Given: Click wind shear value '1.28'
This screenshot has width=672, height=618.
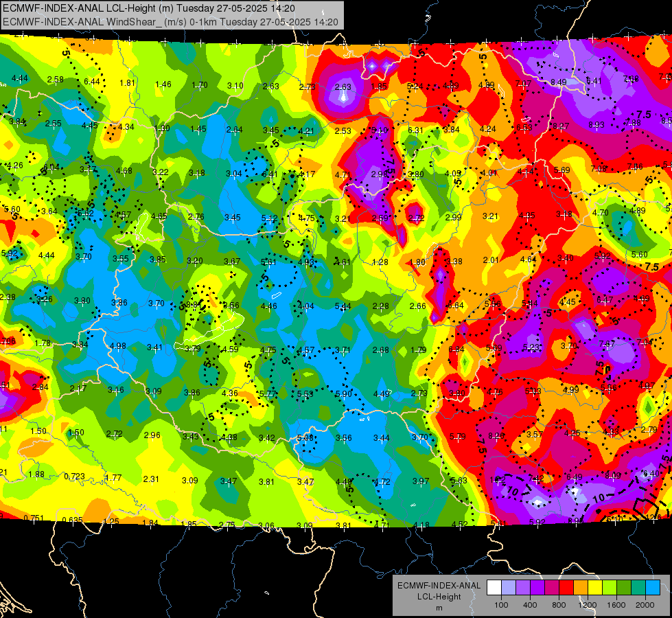Looking at the screenshot, I should click(x=380, y=262).
